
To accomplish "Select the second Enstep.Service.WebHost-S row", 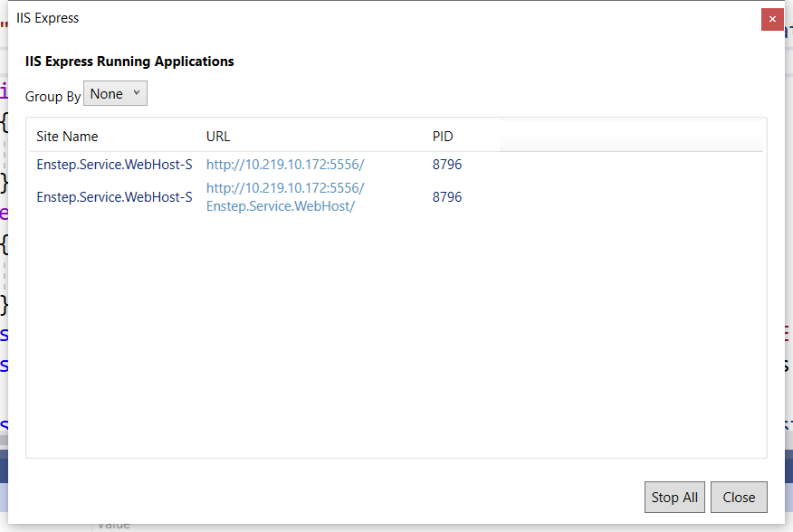I will coord(114,196).
